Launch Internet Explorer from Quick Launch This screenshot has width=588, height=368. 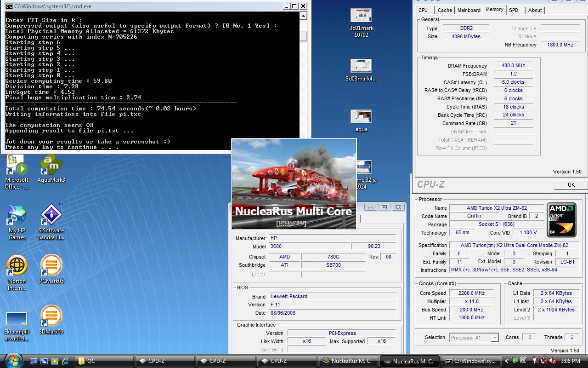pyautogui.click(x=65, y=361)
